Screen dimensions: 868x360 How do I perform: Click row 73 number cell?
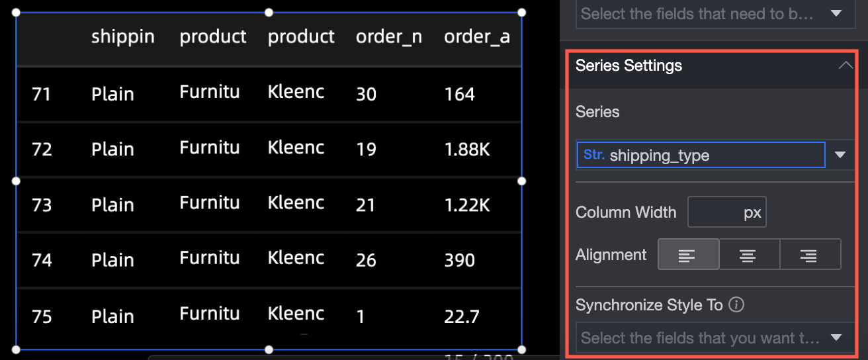41,205
